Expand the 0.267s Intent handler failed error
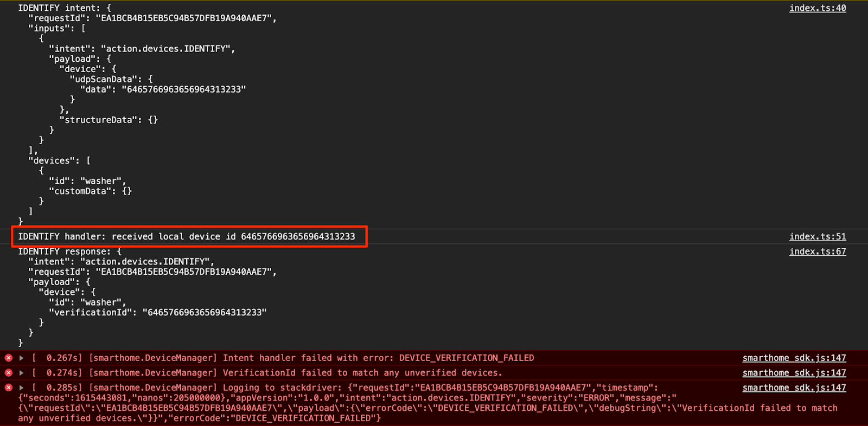The height and width of the screenshot is (426, 868). (x=22, y=358)
